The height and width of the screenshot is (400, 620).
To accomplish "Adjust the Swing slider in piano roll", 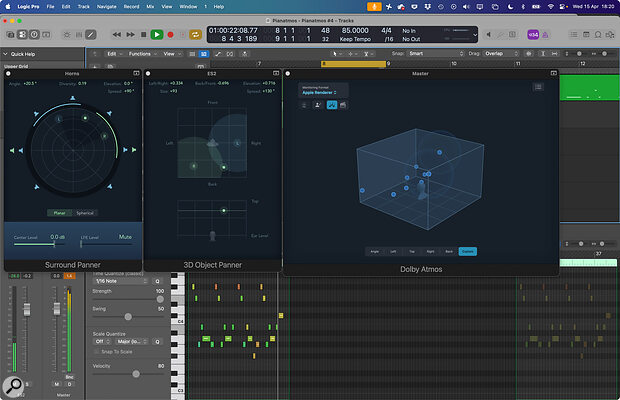I will click(128, 317).
